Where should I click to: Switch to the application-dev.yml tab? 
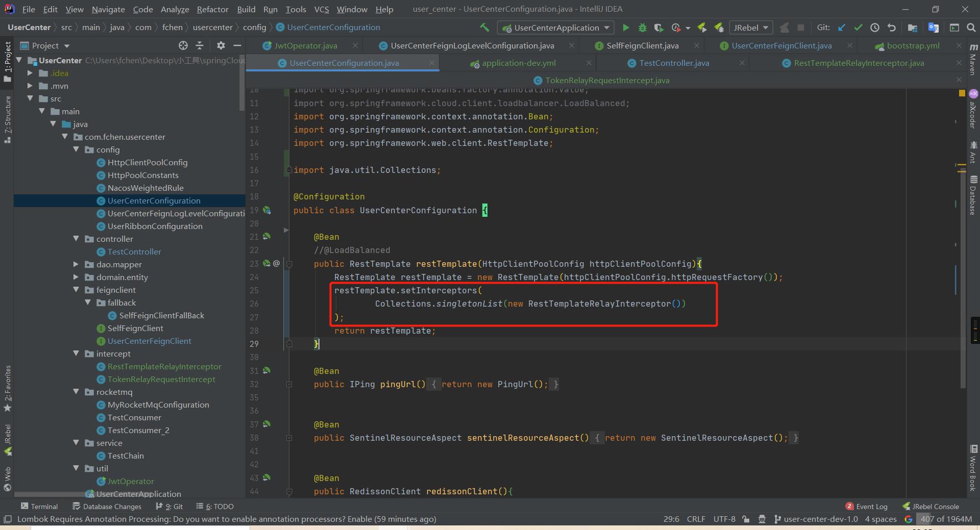(519, 63)
